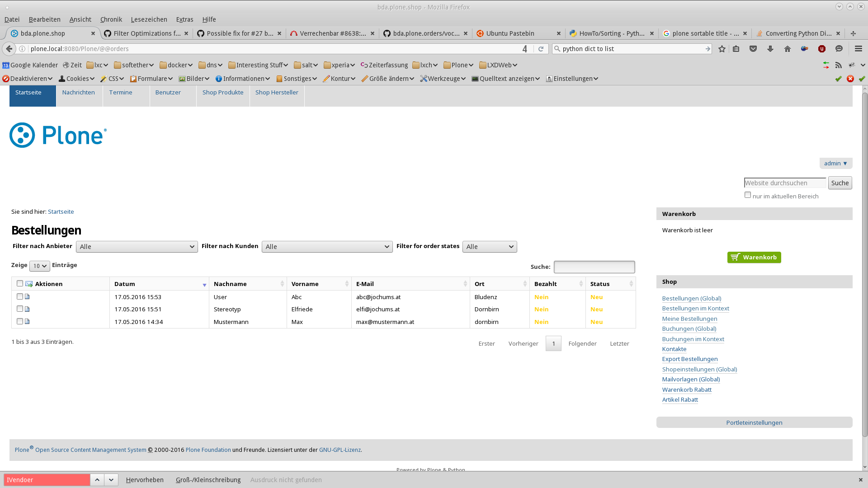Image resolution: width=868 pixels, height=488 pixels.
Task: Bookmark this page with the star icon
Action: 722,49
